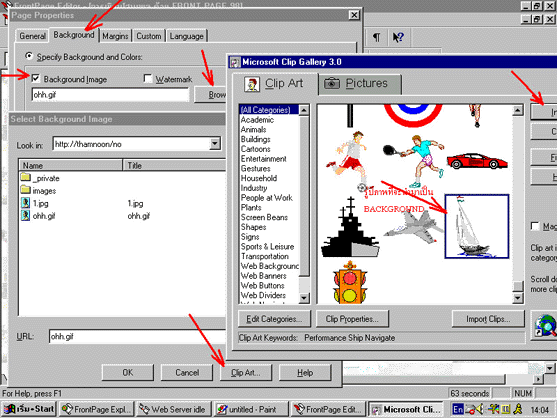Select the fighter jet clip art
The image size is (557, 418).
tap(413, 228)
